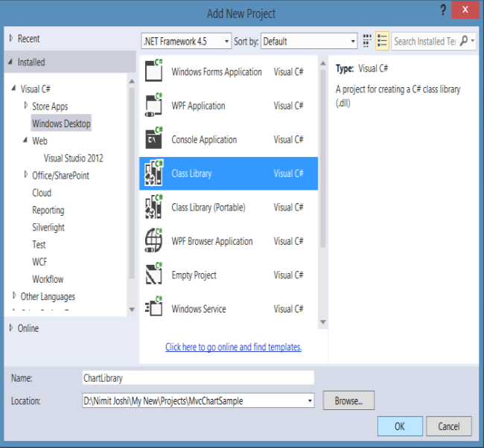Click the Windows Service template icon
Image resolution: width=484 pixels, height=448 pixels.
point(153,307)
